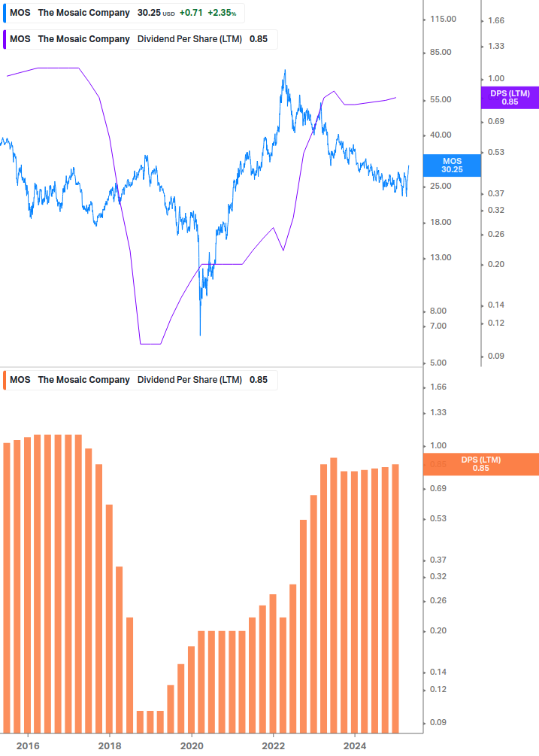Click the orange legend color bar in bottom pane
Screen dimensions: 539x756
pos(5,380)
